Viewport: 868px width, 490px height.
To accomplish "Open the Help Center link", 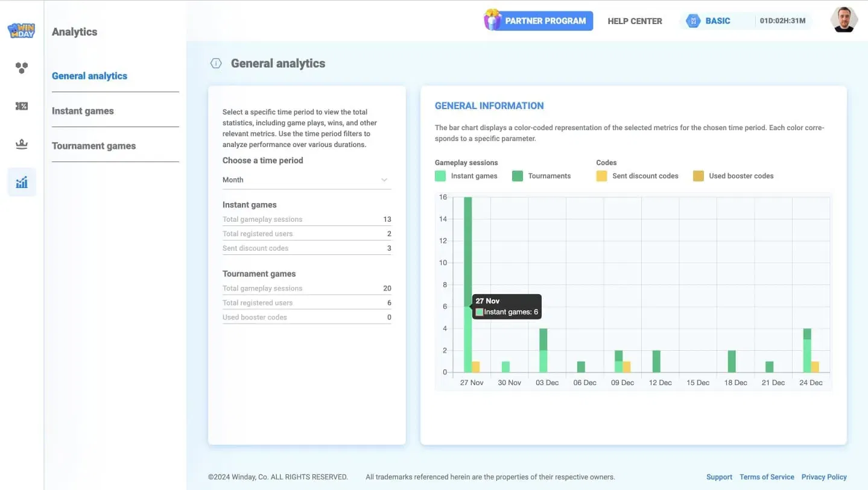I will point(635,21).
